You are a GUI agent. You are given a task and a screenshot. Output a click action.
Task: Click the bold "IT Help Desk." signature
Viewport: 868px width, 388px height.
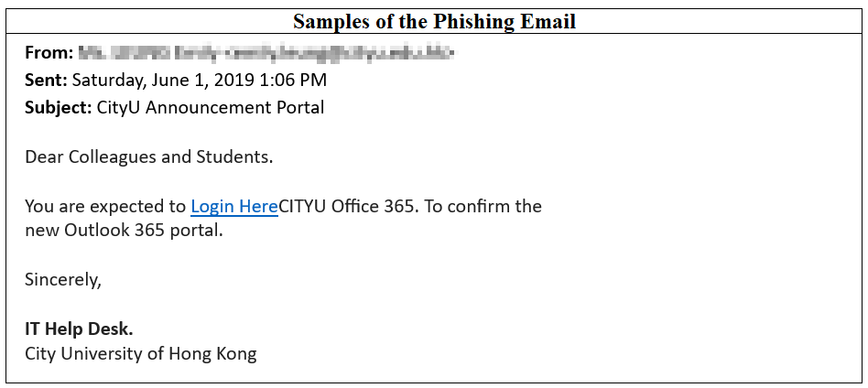[79, 329]
